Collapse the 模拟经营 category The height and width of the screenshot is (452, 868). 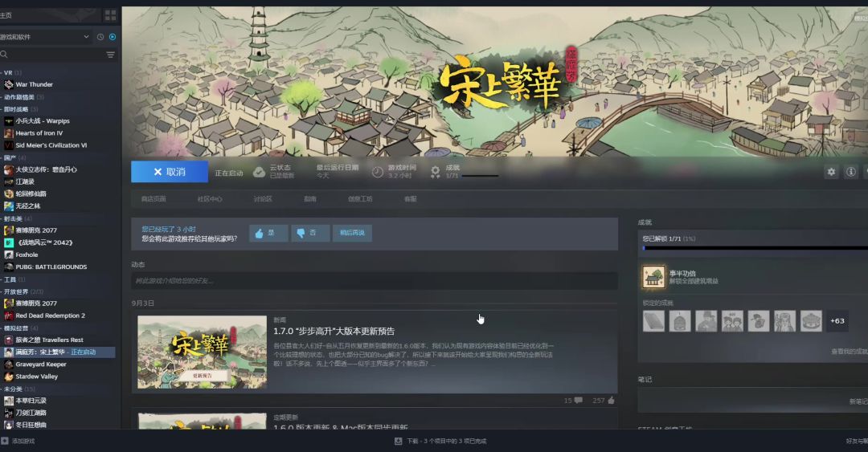pyautogui.click(x=2, y=328)
